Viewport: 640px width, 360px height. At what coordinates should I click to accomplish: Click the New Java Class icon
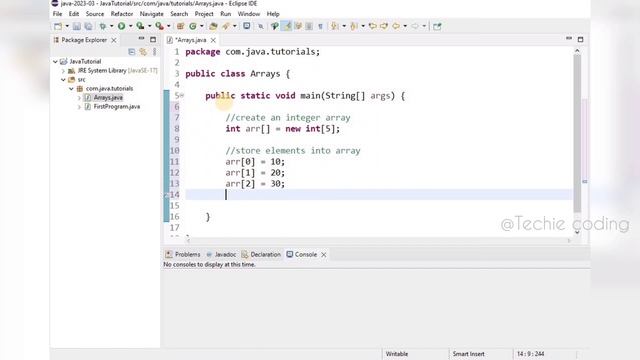(x=193, y=26)
